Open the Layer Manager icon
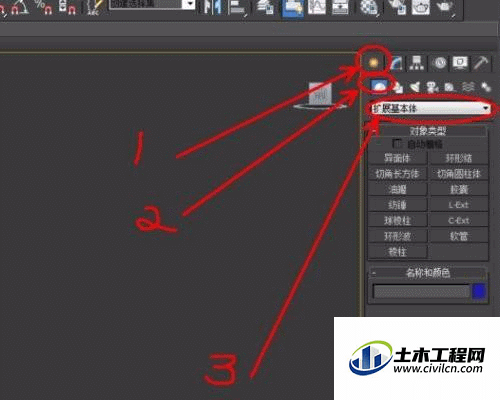 (265, 7)
